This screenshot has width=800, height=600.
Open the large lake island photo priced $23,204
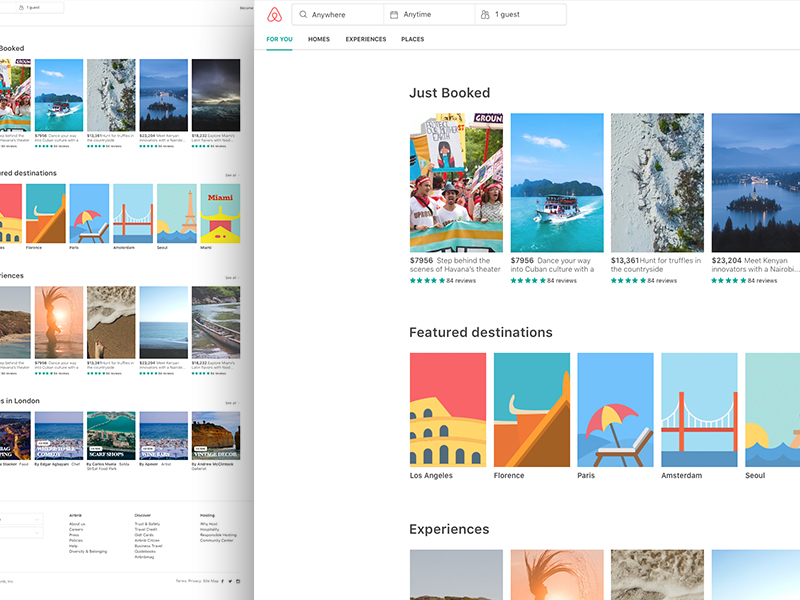pyautogui.click(x=756, y=183)
